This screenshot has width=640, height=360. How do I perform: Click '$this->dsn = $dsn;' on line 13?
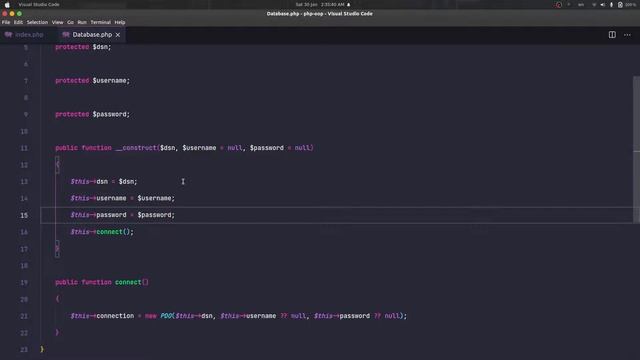pos(104,182)
